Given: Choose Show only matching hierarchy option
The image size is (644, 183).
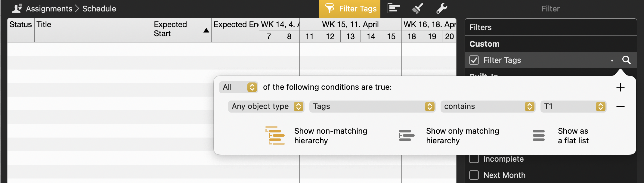Looking at the screenshot, I should (407, 135).
